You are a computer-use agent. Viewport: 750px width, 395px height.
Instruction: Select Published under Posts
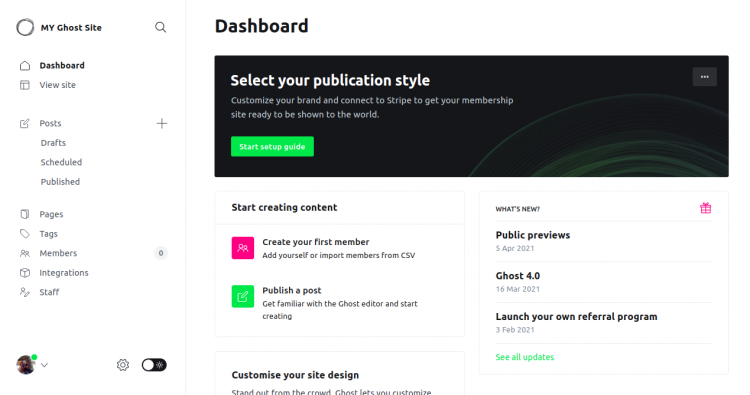pos(60,182)
